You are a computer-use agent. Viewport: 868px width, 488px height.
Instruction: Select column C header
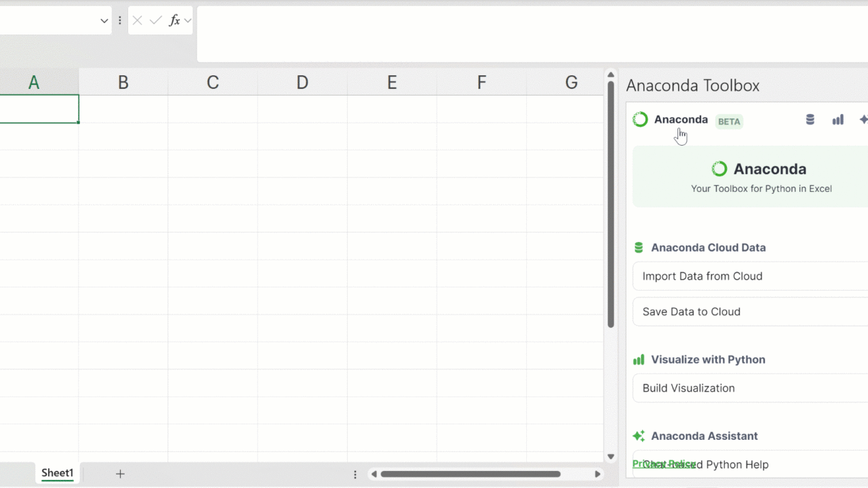point(213,82)
